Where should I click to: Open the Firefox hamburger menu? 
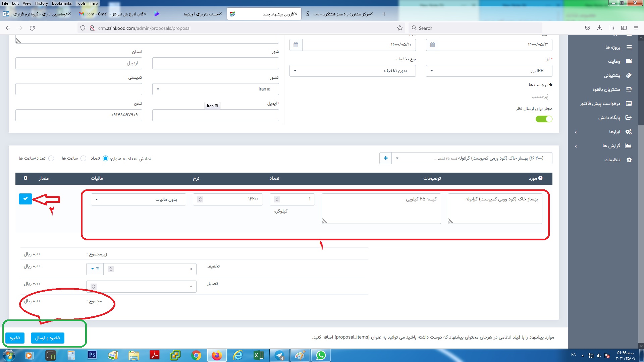(636, 28)
